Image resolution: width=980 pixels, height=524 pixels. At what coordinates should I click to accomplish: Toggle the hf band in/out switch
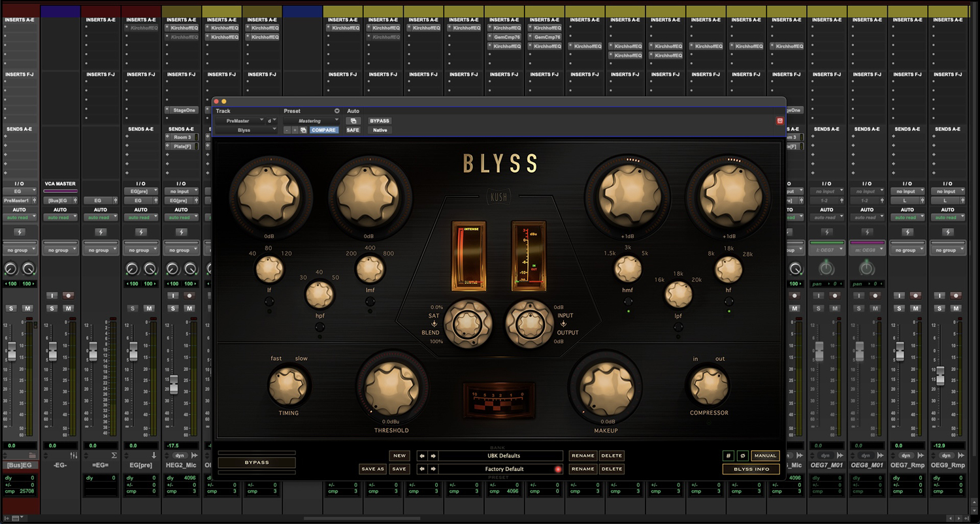(728, 302)
